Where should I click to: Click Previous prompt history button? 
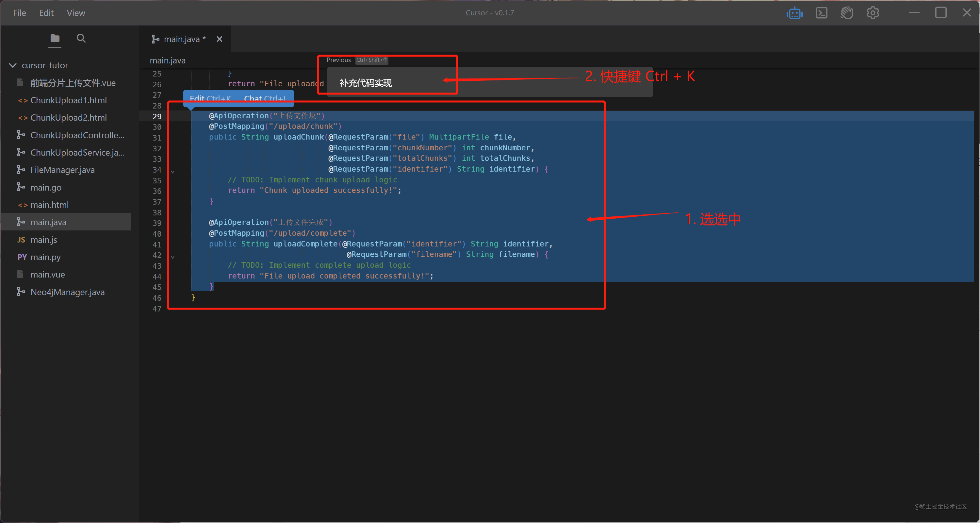coord(338,60)
